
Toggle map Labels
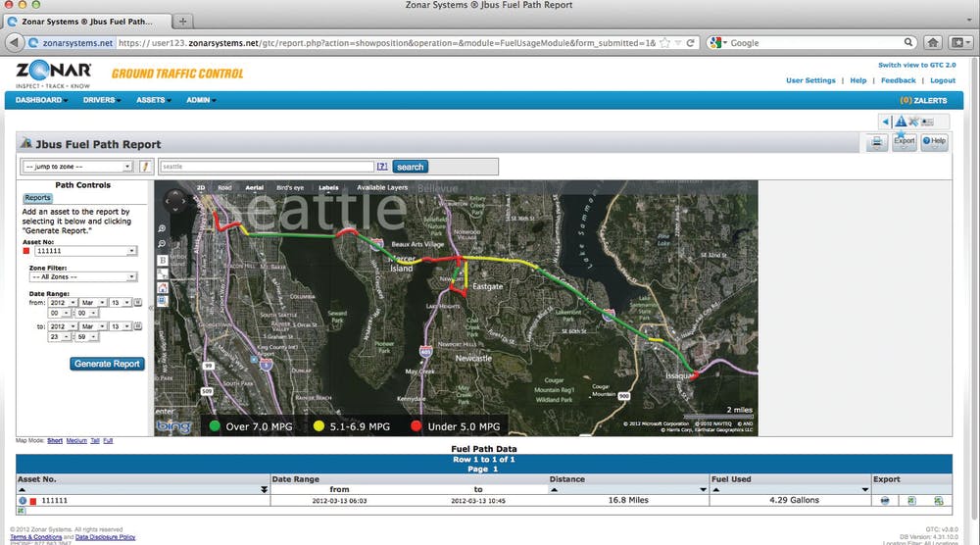click(328, 187)
